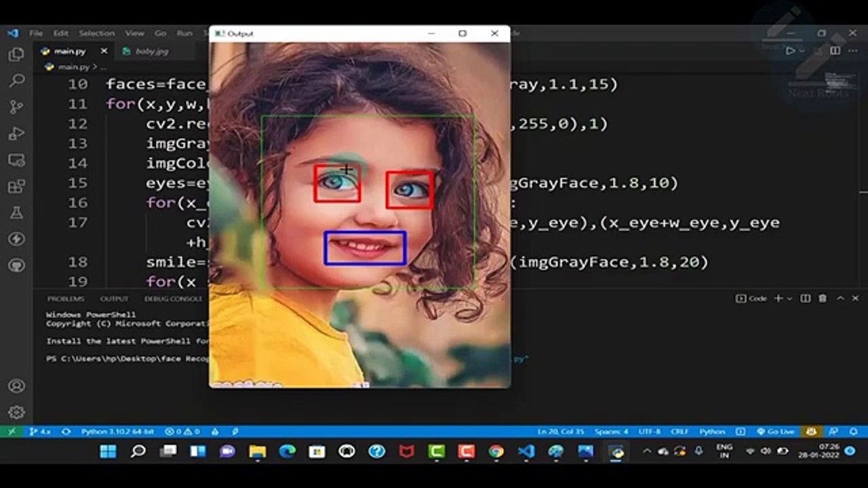Open the Accounts menu icon
Viewport: 868px width, 488px height.
point(16,386)
